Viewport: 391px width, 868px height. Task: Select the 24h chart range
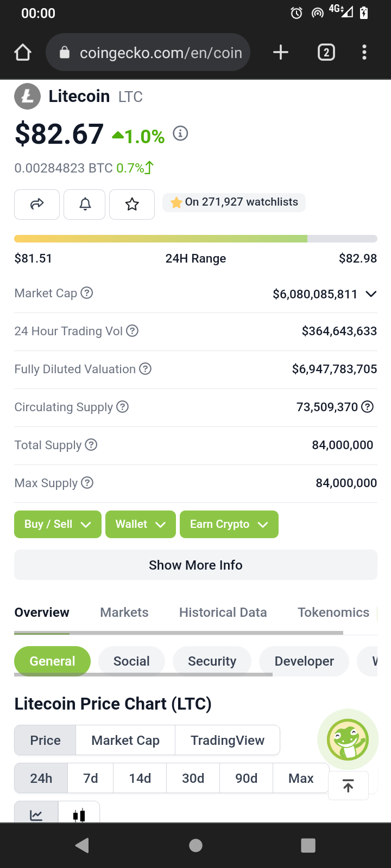[x=41, y=778]
